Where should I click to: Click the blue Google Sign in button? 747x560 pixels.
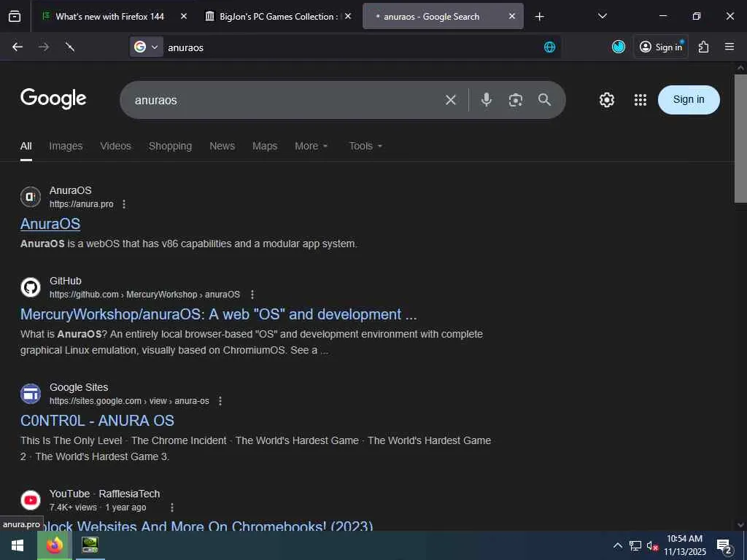689,99
